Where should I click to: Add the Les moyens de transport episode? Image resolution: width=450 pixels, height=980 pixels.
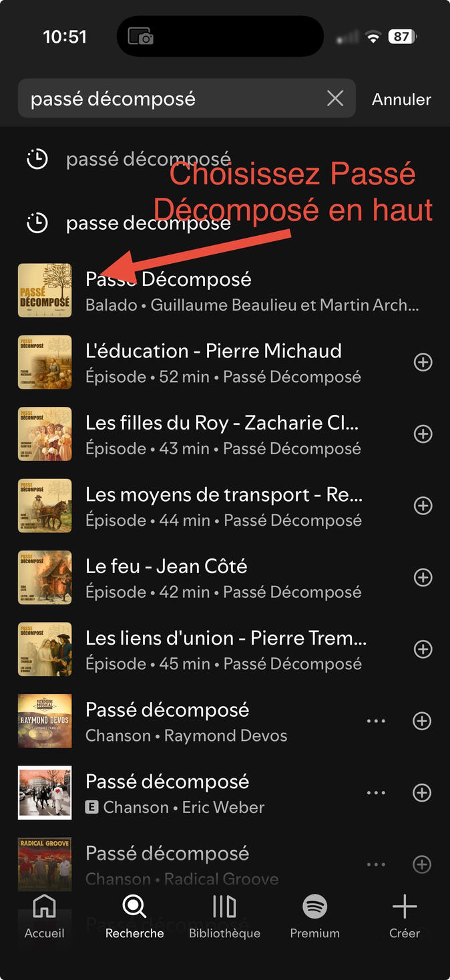[x=423, y=506]
